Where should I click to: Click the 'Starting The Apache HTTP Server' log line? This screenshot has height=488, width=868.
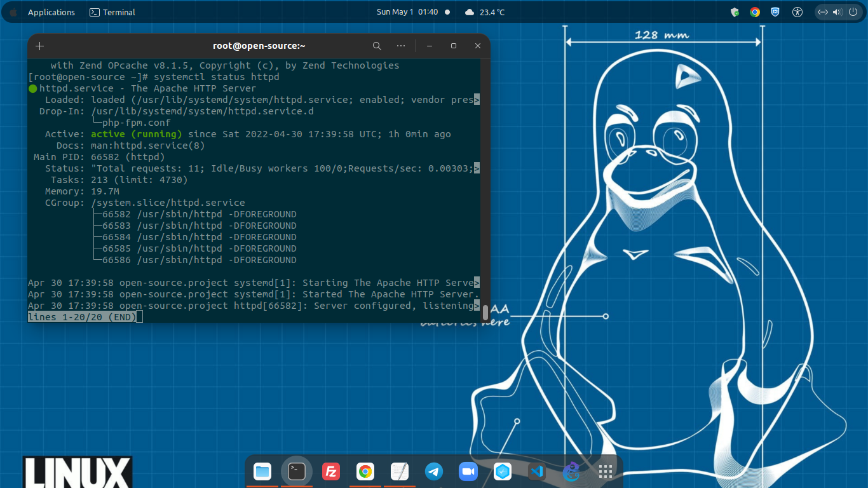tap(254, 283)
